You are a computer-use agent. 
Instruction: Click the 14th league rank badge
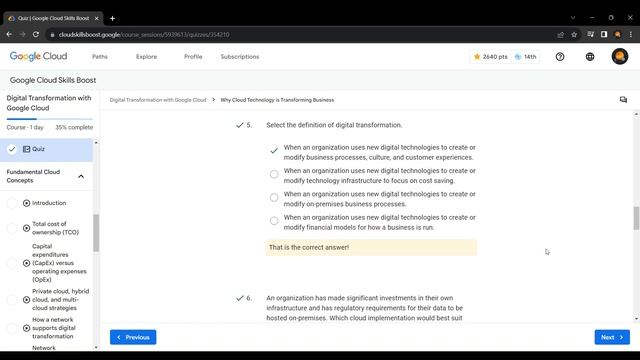[526, 57]
